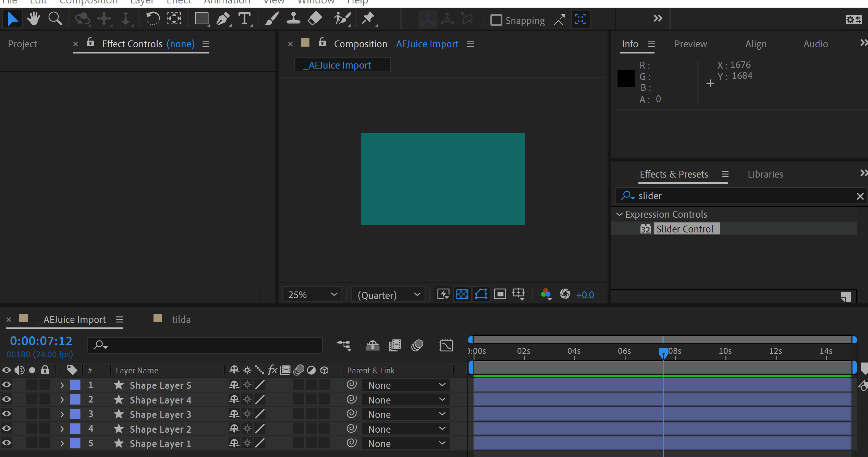
Task: Activate the Eraser tool
Action: [315, 19]
